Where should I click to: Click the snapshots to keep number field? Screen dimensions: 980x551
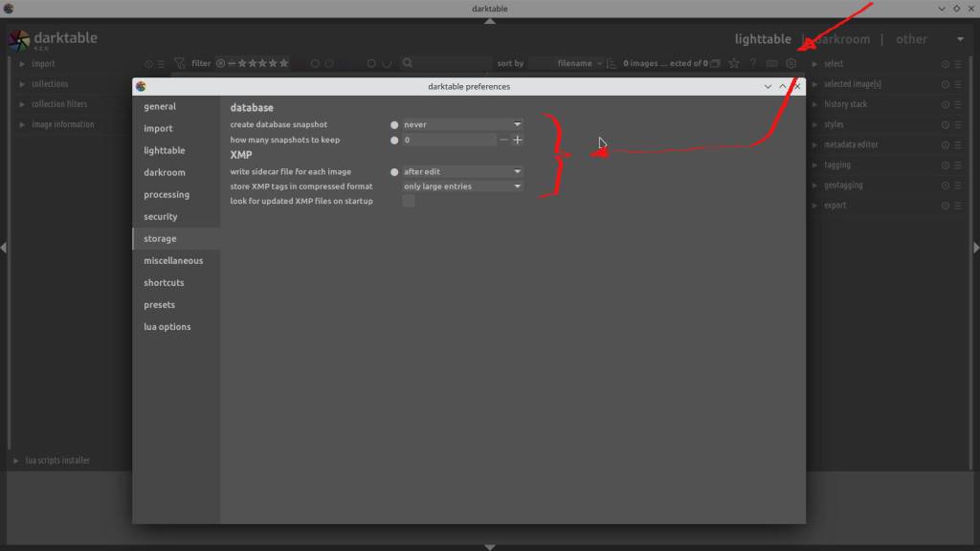point(449,140)
